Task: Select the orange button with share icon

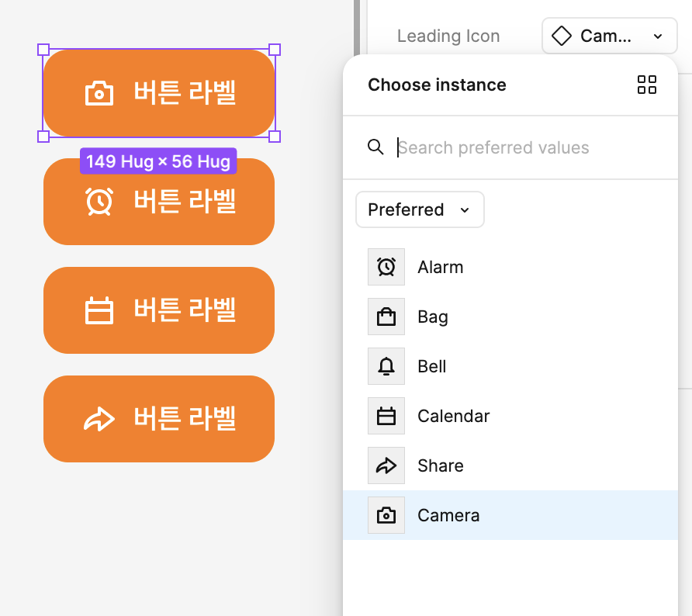Action: tap(159, 419)
